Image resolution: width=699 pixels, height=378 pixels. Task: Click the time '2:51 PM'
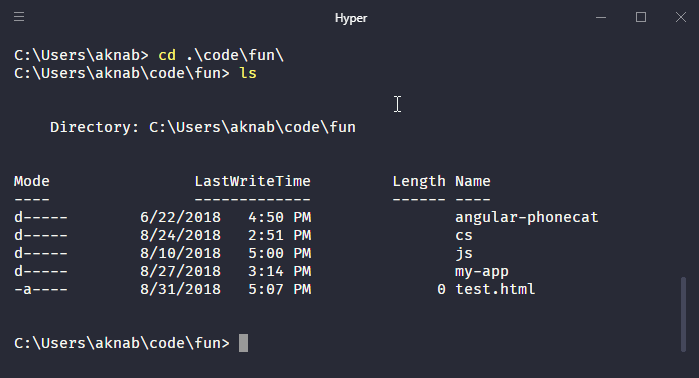280,235
